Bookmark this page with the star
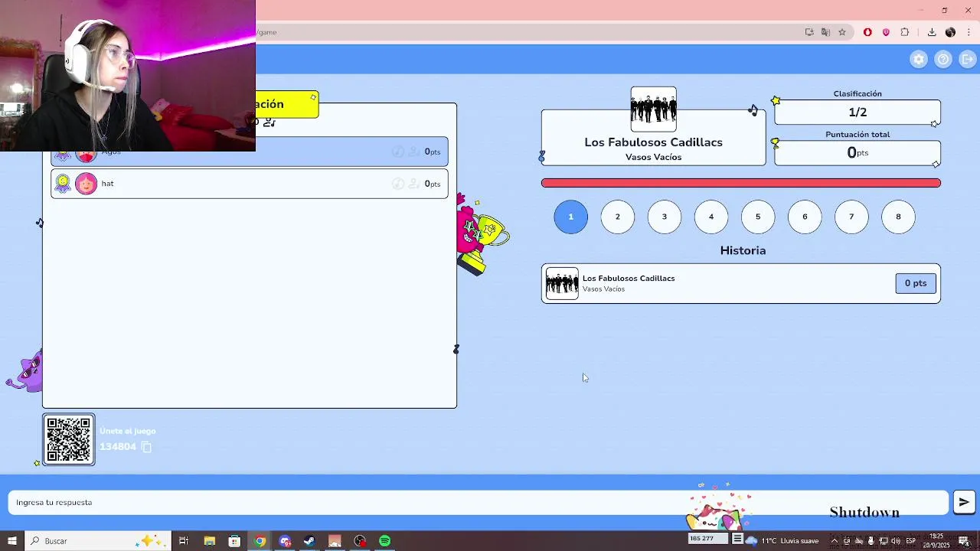The width and height of the screenshot is (980, 551). pos(842,32)
